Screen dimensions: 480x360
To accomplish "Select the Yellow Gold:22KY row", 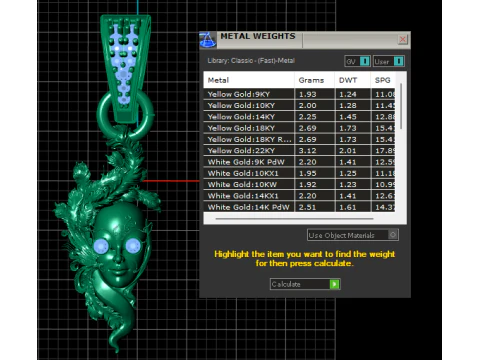I will pyautogui.click(x=299, y=151).
